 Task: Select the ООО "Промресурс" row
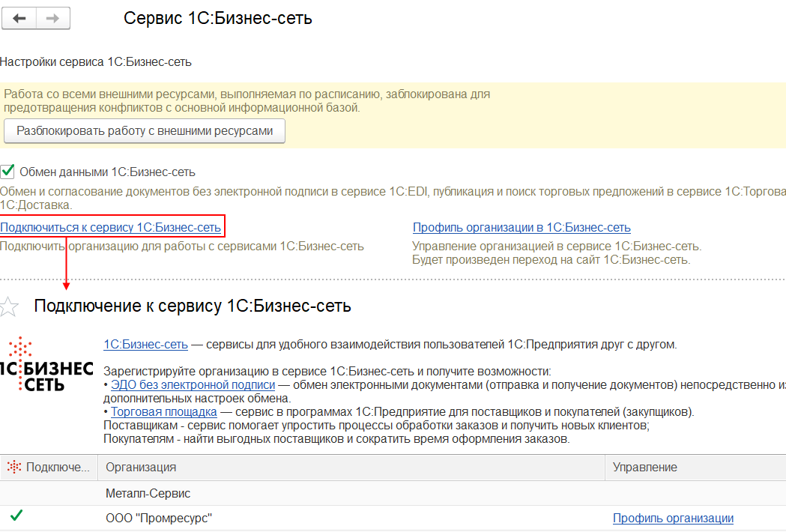coord(159,518)
